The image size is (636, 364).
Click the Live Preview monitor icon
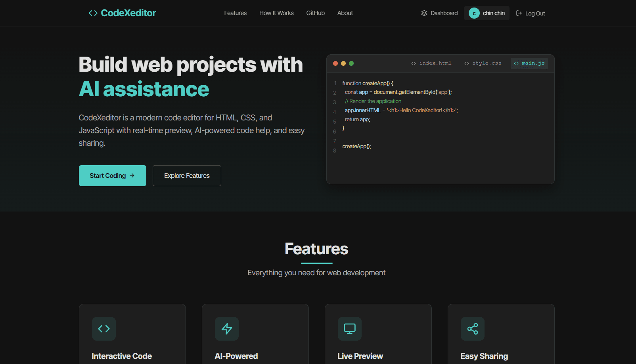click(x=349, y=328)
